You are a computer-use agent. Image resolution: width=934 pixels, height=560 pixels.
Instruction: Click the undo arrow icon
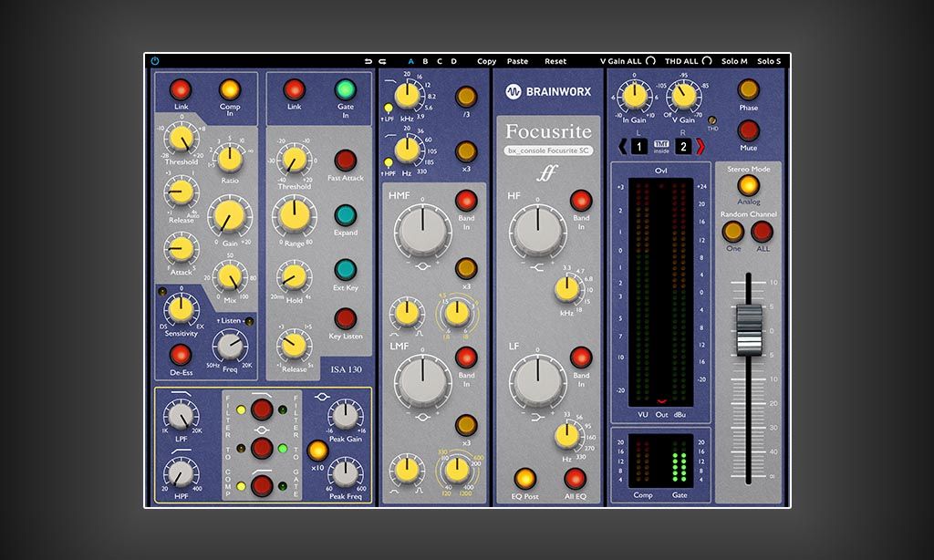[368, 61]
